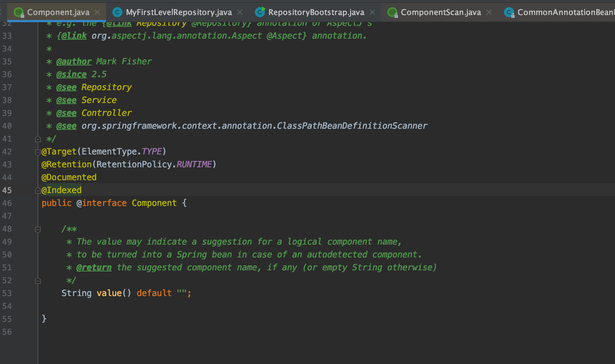This screenshot has height=364, width=615.
Task: Click the annotation icon on ComponentScan.java tab
Action: [392, 13]
